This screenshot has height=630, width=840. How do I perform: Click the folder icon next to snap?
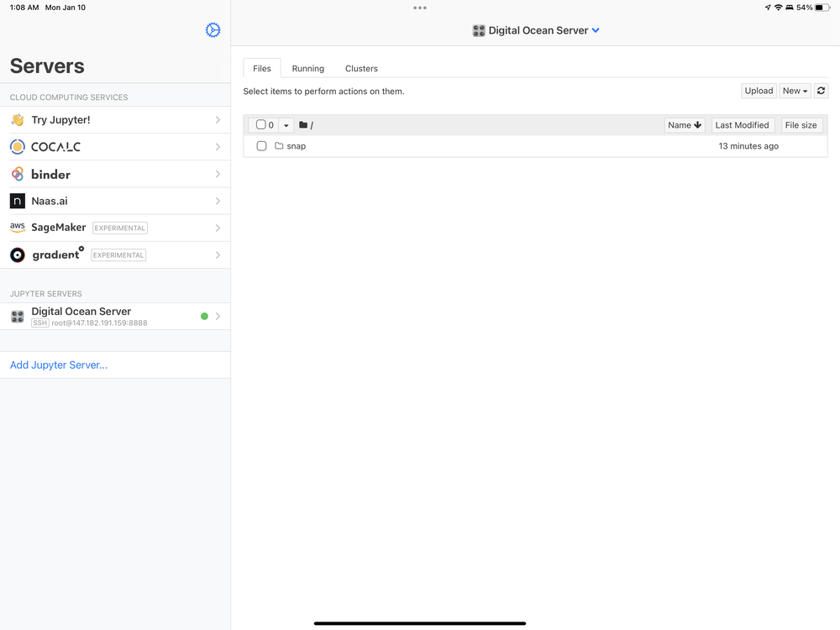279,145
